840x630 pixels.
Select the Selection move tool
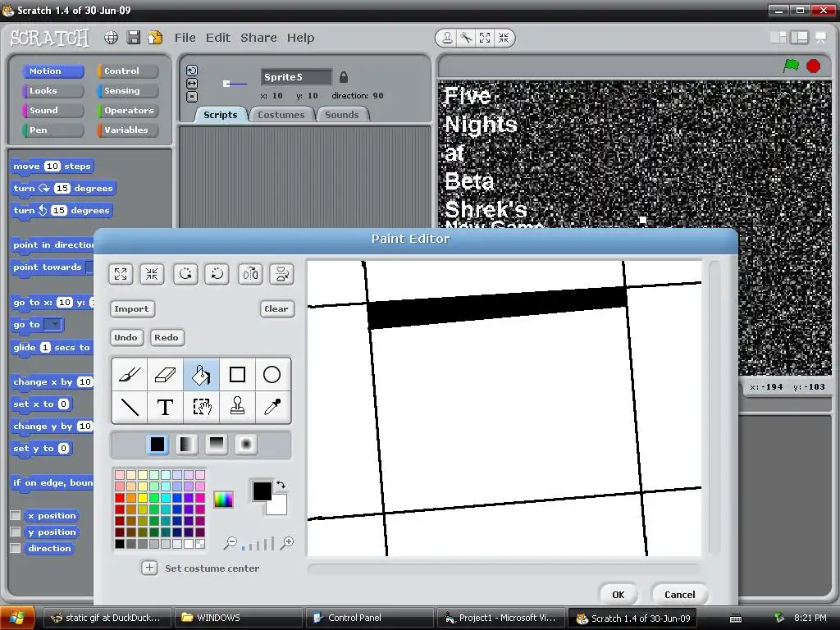tap(201, 407)
